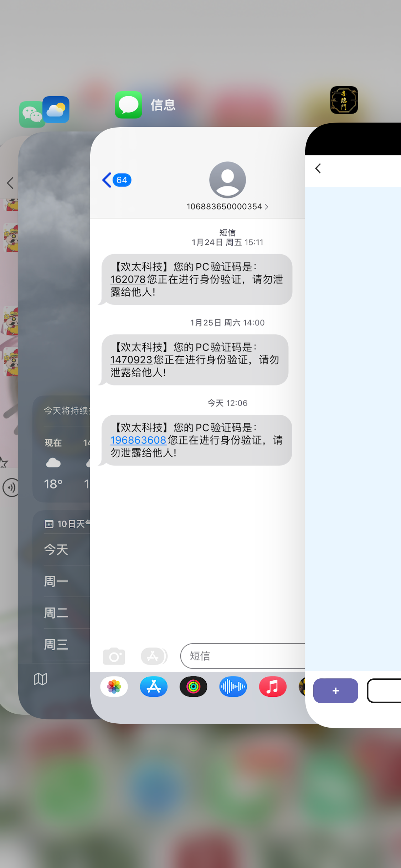Tap the camera icon beside text field
This screenshot has width=401, height=868.
pyautogui.click(x=114, y=656)
